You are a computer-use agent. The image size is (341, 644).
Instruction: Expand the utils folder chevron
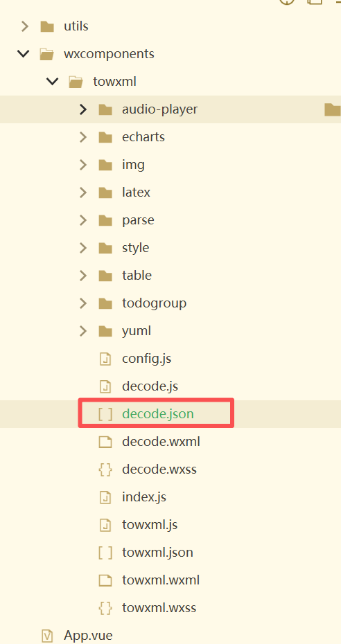pyautogui.click(x=25, y=27)
